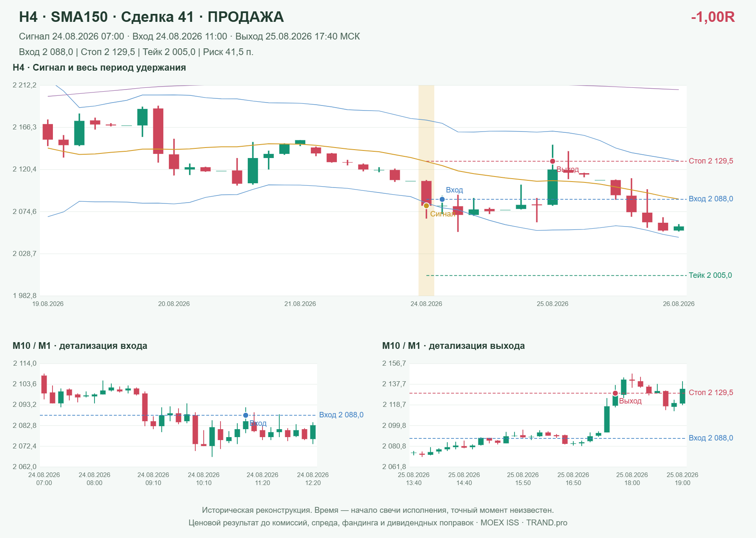Click 'Тейк 2 005,0' label on H4 chart
Viewport: 756px width, 538px height.
(710, 275)
